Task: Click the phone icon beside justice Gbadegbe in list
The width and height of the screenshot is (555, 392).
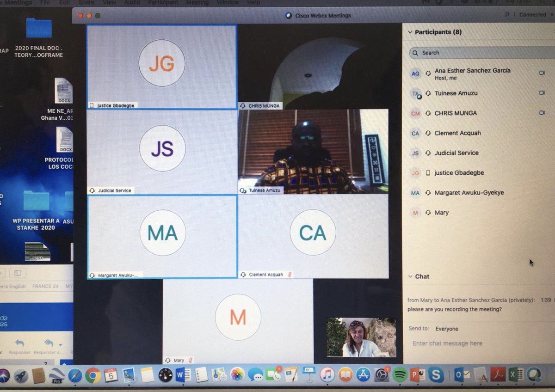Action: click(x=428, y=173)
